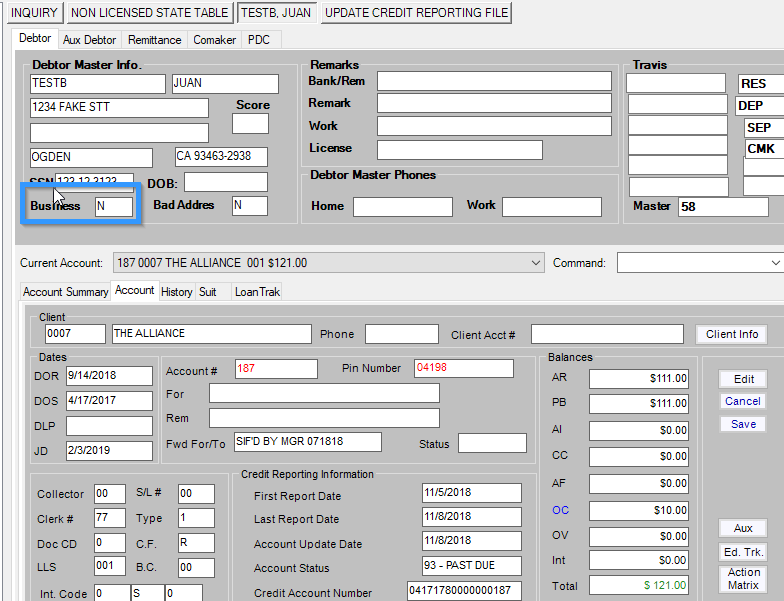Select the LoanTrak tab
This screenshot has width=784, height=601.
tap(257, 292)
